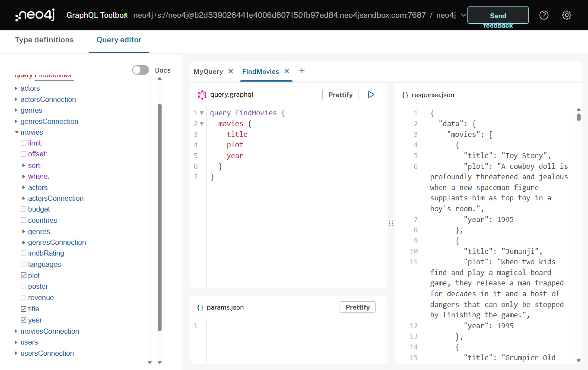Expand the usersConnection node

point(16,353)
